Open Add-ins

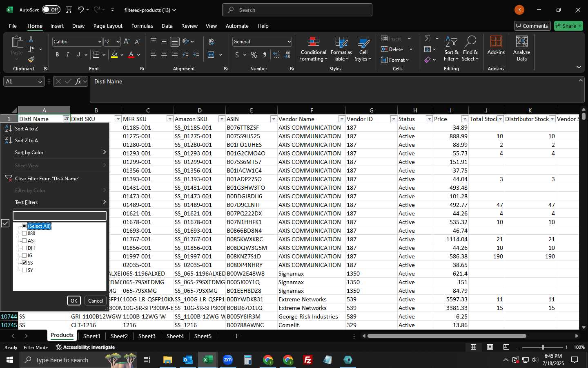(496, 45)
